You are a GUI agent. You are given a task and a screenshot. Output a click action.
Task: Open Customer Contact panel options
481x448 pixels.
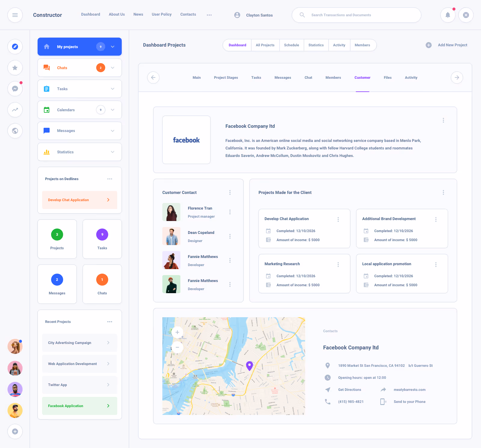click(230, 192)
